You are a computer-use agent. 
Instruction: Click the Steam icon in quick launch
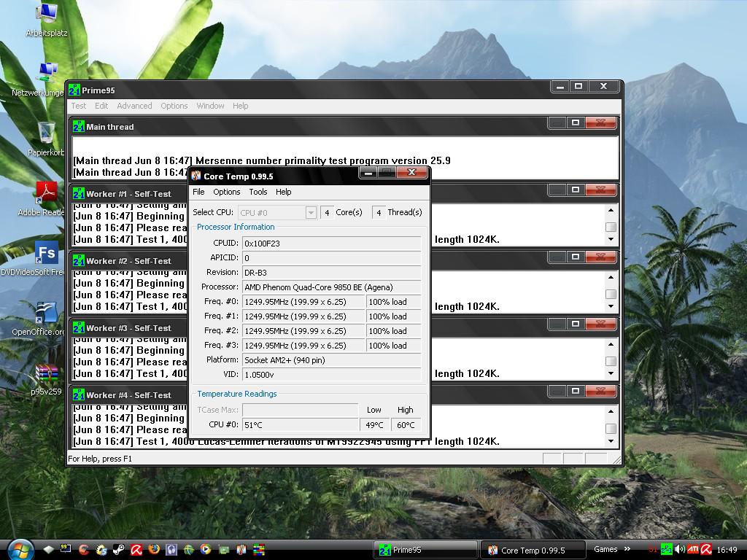tap(119, 550)
